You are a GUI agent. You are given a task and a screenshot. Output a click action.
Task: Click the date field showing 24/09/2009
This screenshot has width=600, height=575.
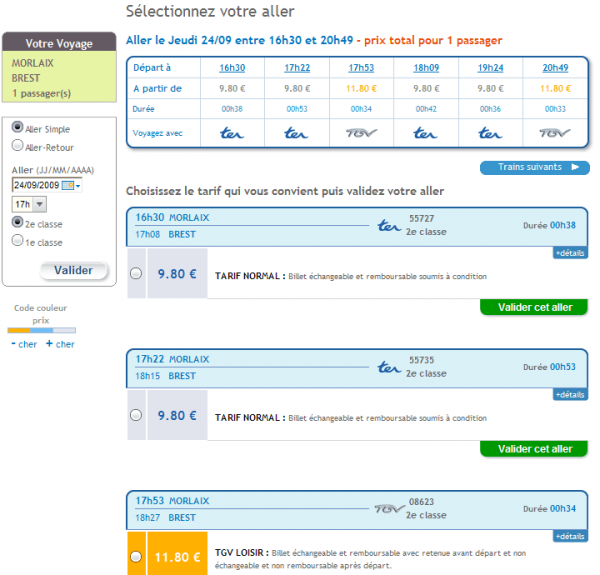36,185
